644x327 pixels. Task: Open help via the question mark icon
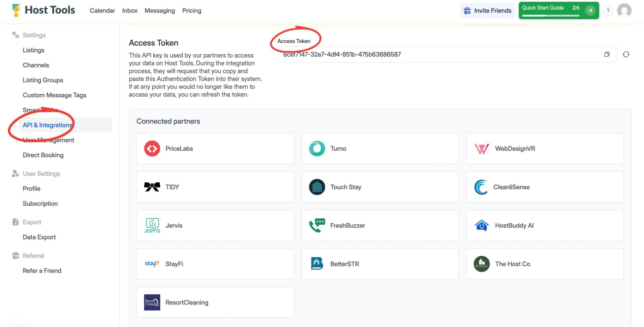[608, 10]
